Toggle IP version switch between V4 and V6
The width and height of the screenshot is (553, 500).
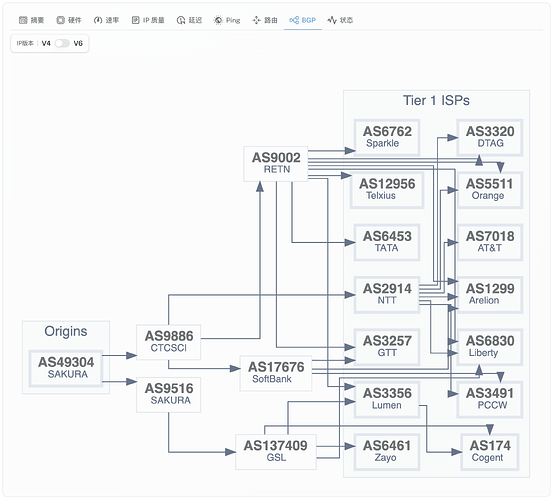point(62,43)
